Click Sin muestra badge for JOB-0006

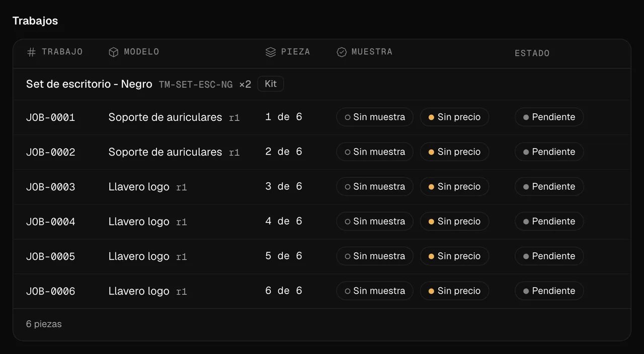tap(375, 291)
